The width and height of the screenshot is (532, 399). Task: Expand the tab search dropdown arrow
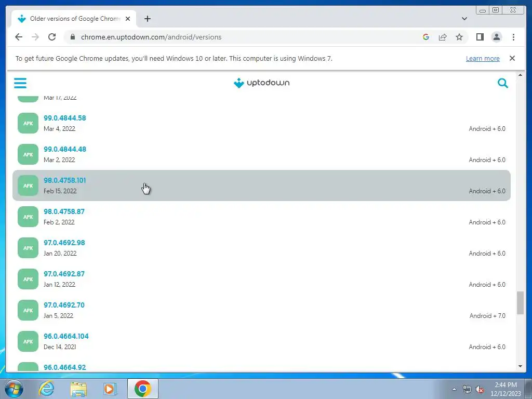pos(464,19)
